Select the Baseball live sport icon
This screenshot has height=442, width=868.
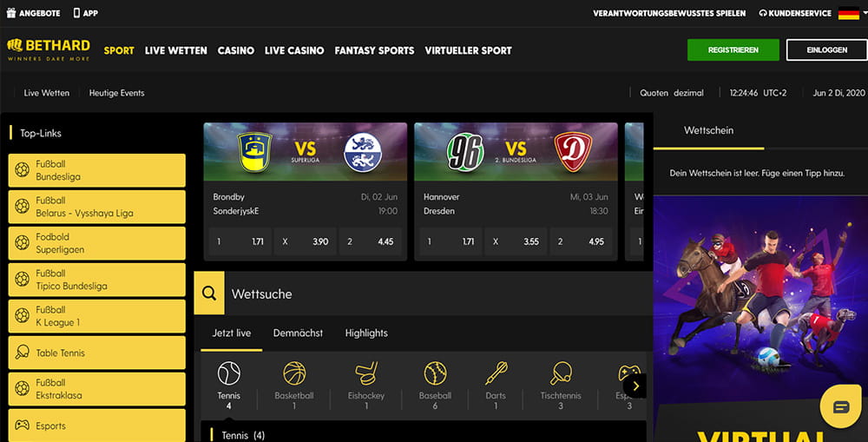[x=435, y=373]
